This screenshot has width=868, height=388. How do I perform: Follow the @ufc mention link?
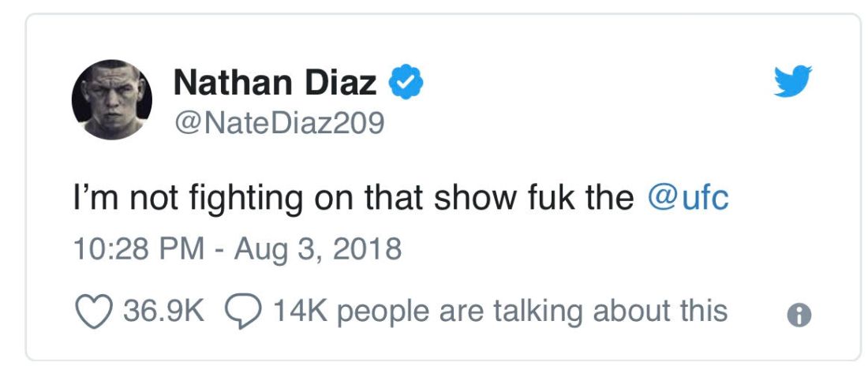click(x=688, y=198)
